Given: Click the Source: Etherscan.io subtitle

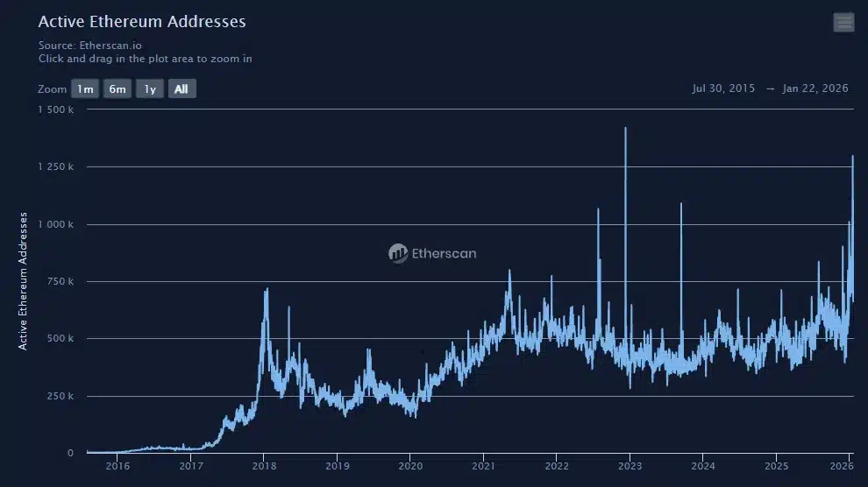Looking at the screenshot, I should pyautogui.click(x=90, y=46).
